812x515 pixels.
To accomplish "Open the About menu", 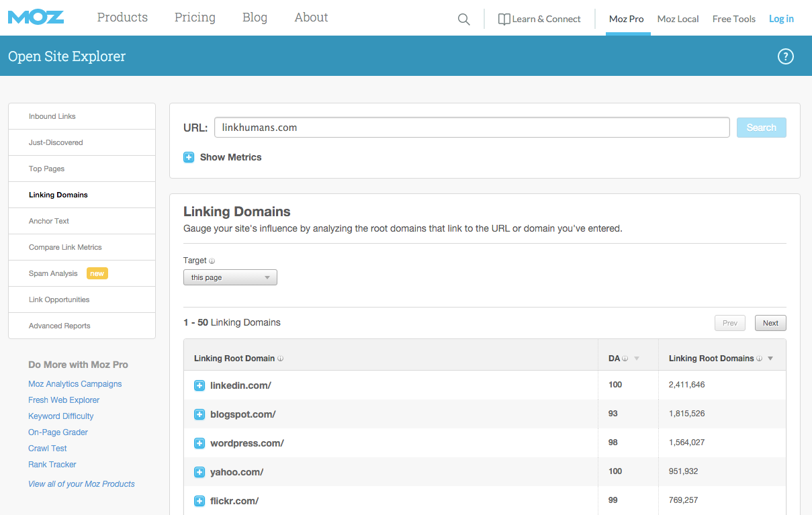I will (311, 17).
